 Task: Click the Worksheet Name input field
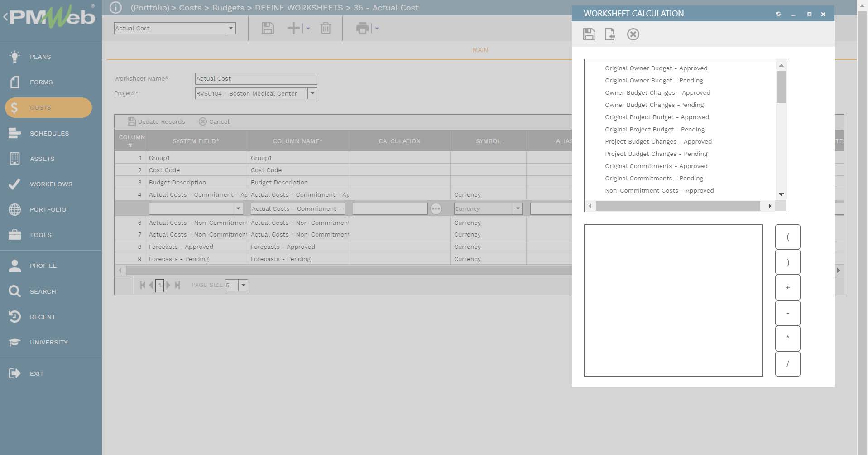(x=256, y=78)
